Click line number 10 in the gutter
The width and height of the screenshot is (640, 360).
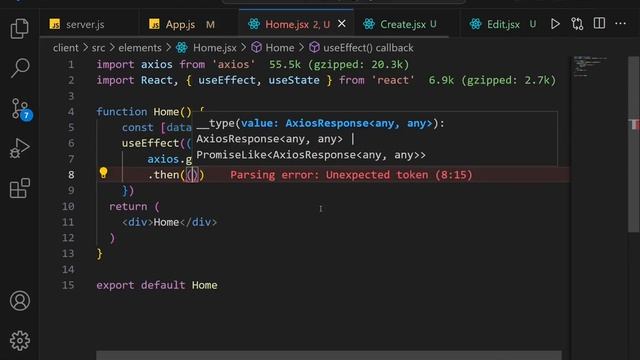click(x=68, y=206)
